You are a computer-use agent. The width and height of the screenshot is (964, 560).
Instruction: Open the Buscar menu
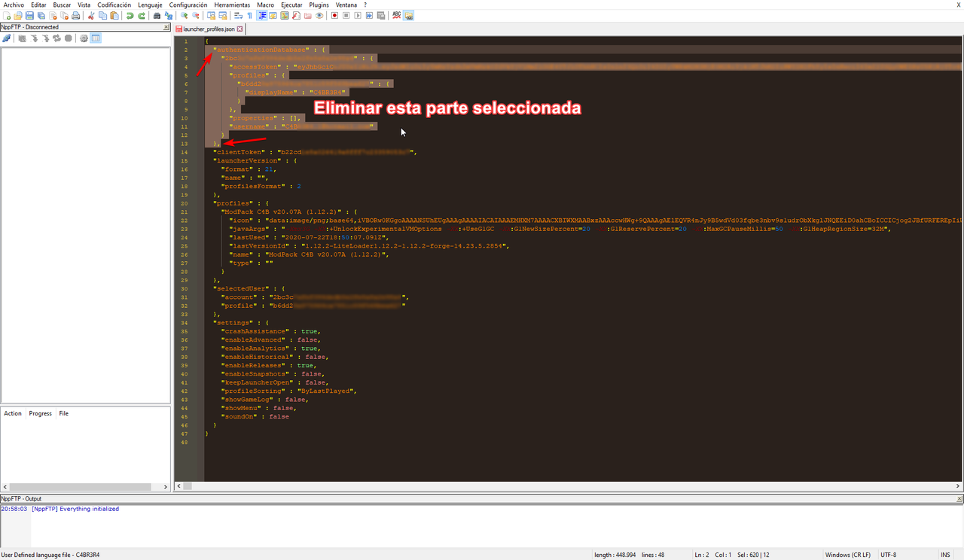[62, 5]
